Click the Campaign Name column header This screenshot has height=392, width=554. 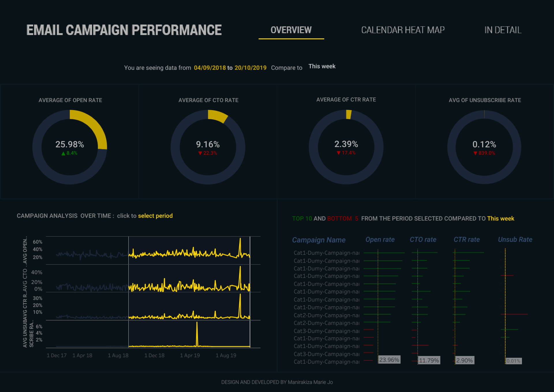(319, 240)
